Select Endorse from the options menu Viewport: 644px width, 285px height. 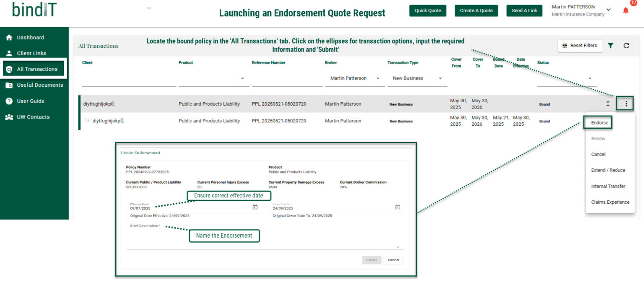click(600, 123)
